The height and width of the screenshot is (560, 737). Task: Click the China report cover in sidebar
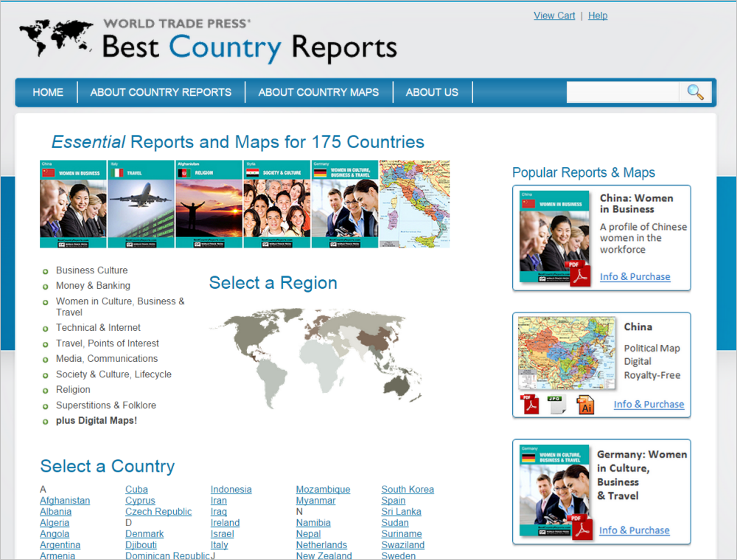[555, 237]
